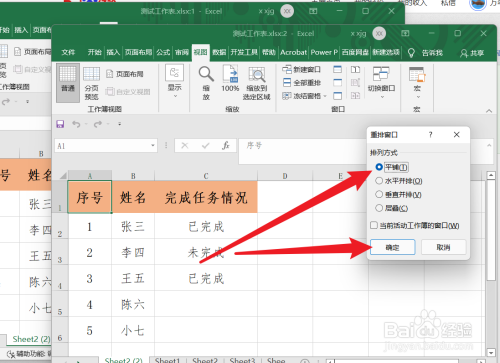Confirm formula entry checkmark icon
The width and height of the screenshot is (500, 363).
(205, 146)
